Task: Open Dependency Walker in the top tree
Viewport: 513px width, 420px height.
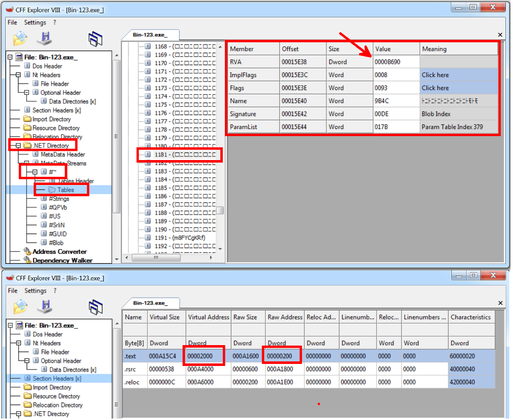Action: 62,260
